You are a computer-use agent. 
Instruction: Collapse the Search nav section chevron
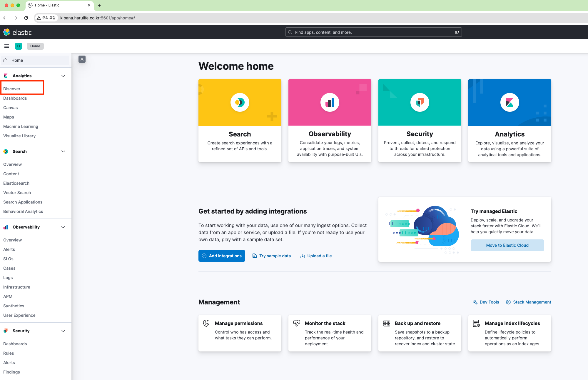coord(63,151)
